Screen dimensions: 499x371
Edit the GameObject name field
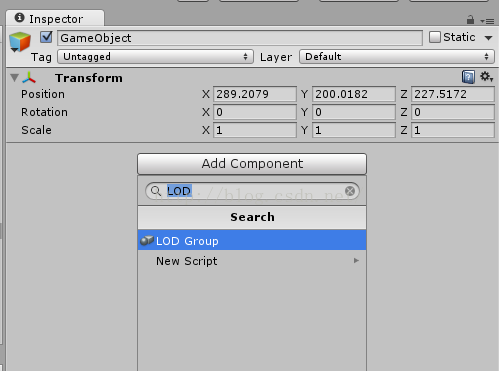point(240,38)
